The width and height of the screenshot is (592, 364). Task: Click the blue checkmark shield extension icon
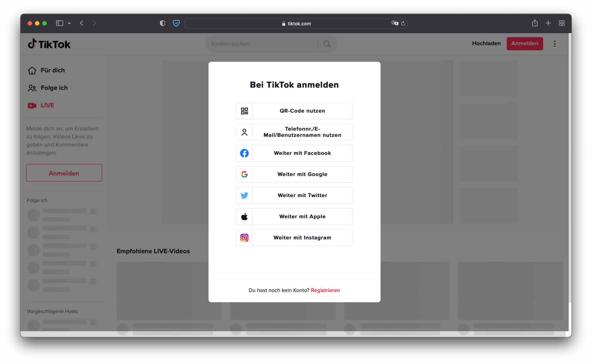tap(176, 23)
